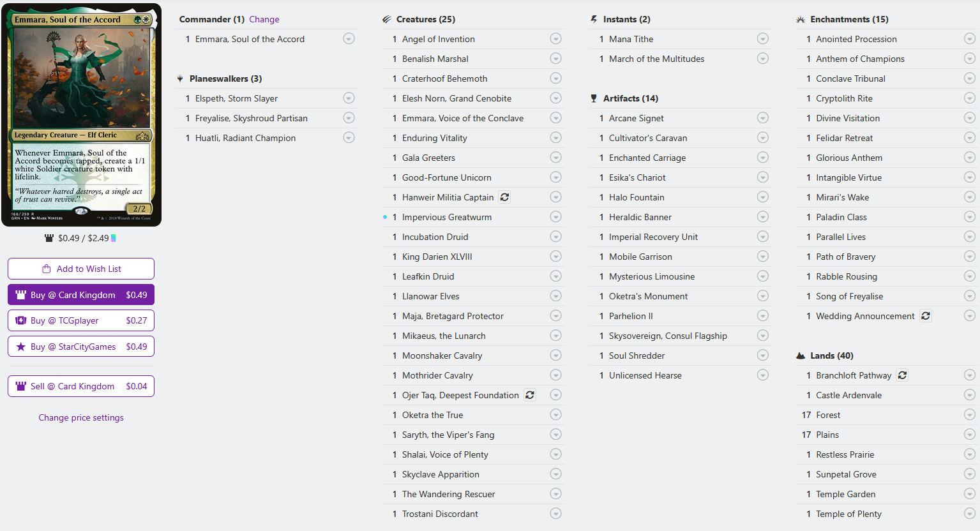Click the Lands (40) section header
This screenshot has height=531, width=980.
[x=832, y=355]
